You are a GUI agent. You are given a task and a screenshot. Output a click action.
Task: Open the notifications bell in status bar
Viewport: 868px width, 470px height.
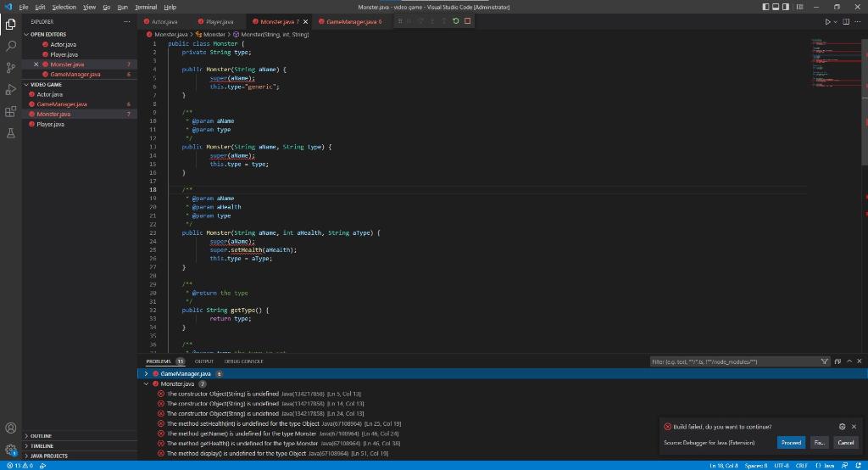[x=858, y=466]
